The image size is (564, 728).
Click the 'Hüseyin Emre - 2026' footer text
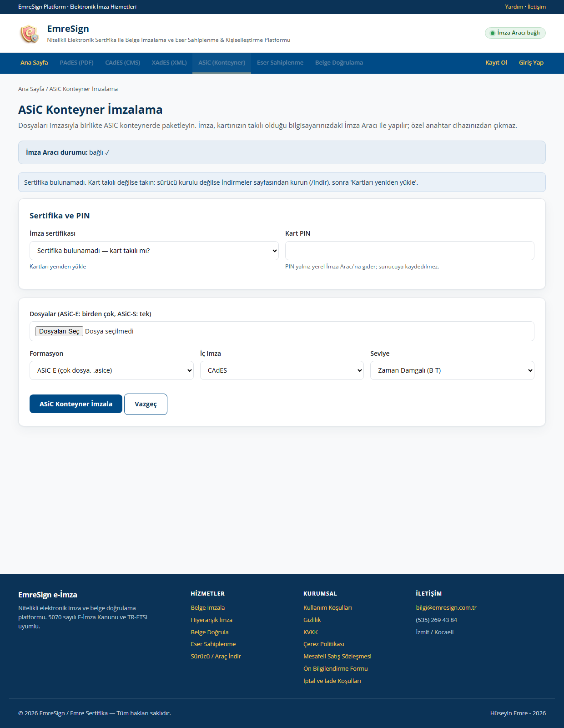[x=518, y=713]
